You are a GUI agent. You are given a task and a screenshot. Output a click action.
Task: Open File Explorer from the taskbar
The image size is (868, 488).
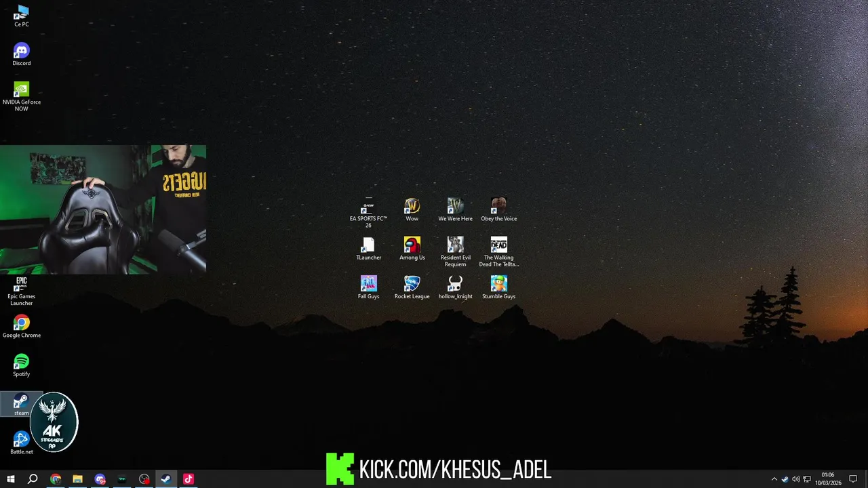(77, 479)
